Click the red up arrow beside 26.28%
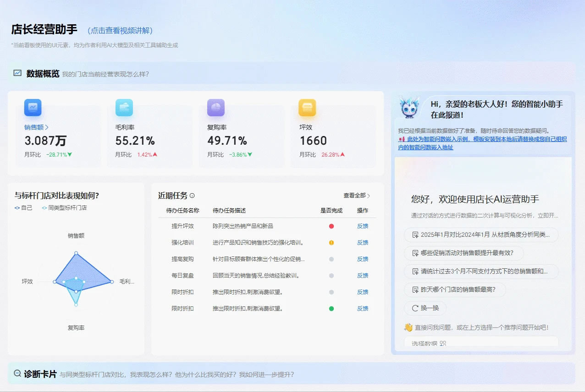The width and height of the screenshot is (585, 392). 342,155
